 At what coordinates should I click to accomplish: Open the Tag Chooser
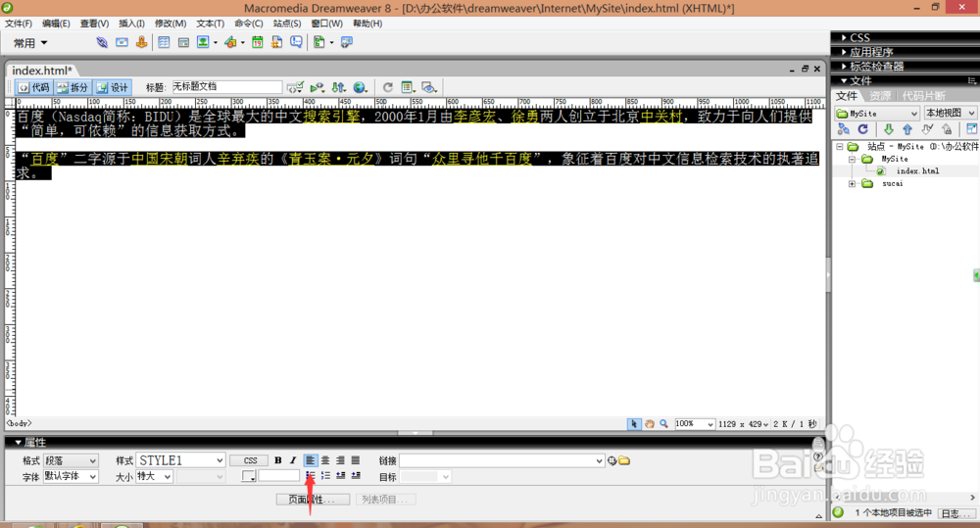pos(347,42)
